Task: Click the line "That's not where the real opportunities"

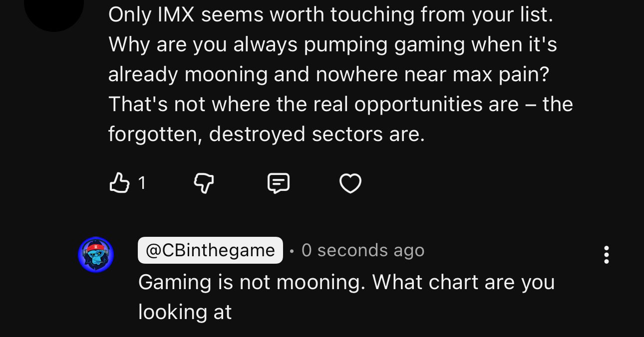Action: coord(314,105)
